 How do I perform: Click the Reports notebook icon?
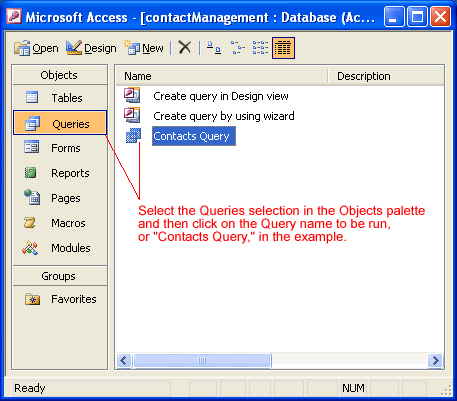[30, 173]
